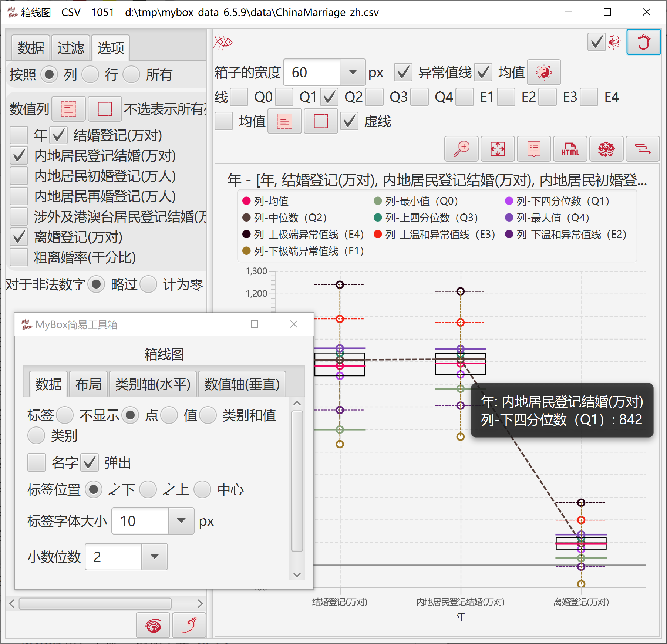The width and height of the screenshot is (667, 644).
Task: Click the chart options lines icon
Action: (643, 149)
